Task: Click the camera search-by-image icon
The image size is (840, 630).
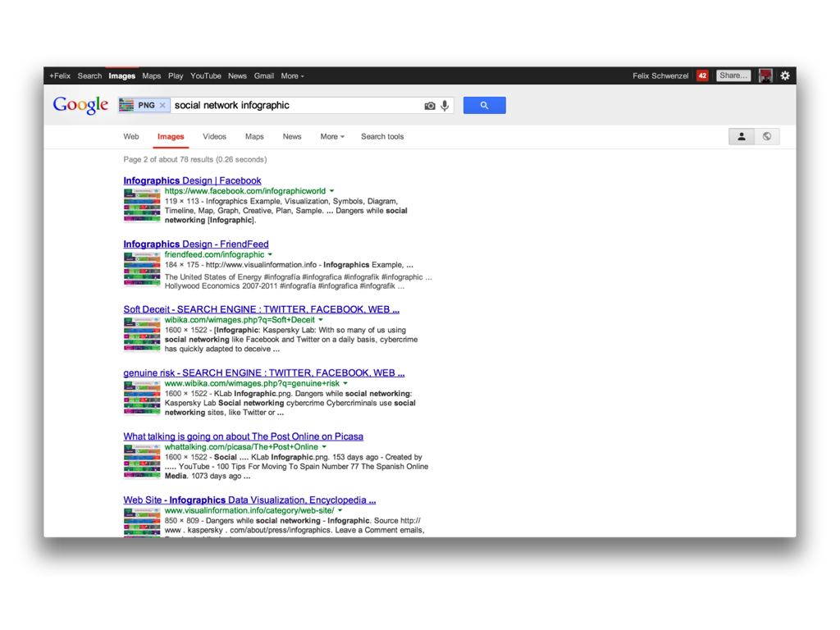Action: (x=429, y=106)
